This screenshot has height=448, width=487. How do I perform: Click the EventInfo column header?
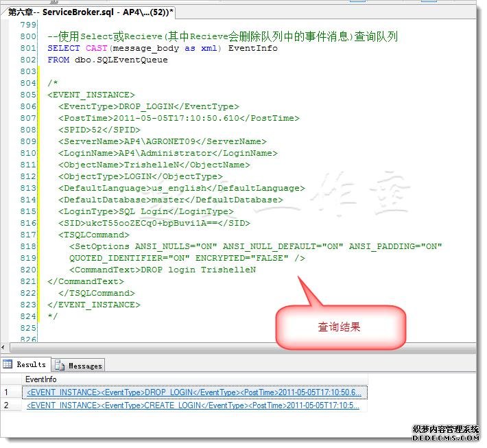point(41,379)
